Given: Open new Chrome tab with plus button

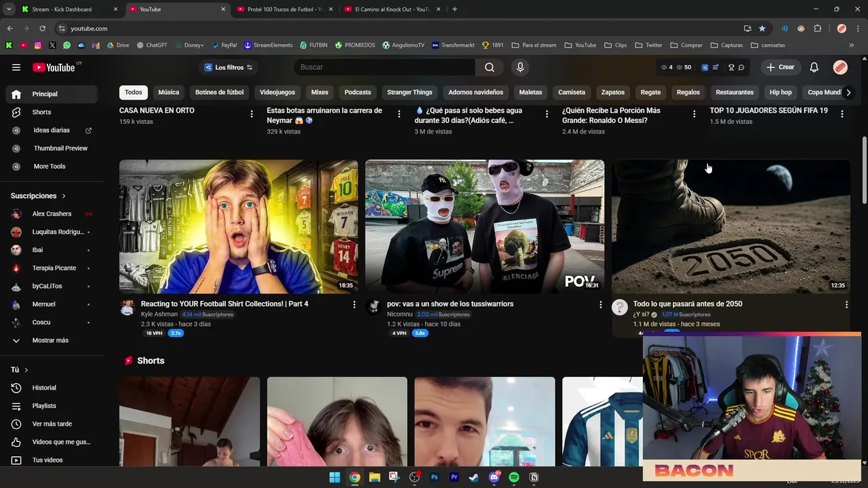Looking at the screenshot, I should pos(454,9).
